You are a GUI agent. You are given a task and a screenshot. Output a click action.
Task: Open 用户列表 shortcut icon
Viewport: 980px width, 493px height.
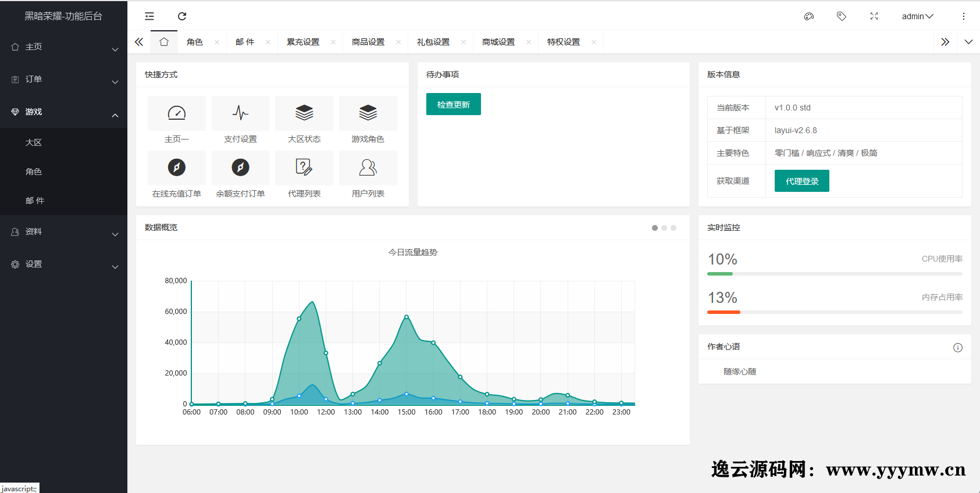(x=368, y=167)
